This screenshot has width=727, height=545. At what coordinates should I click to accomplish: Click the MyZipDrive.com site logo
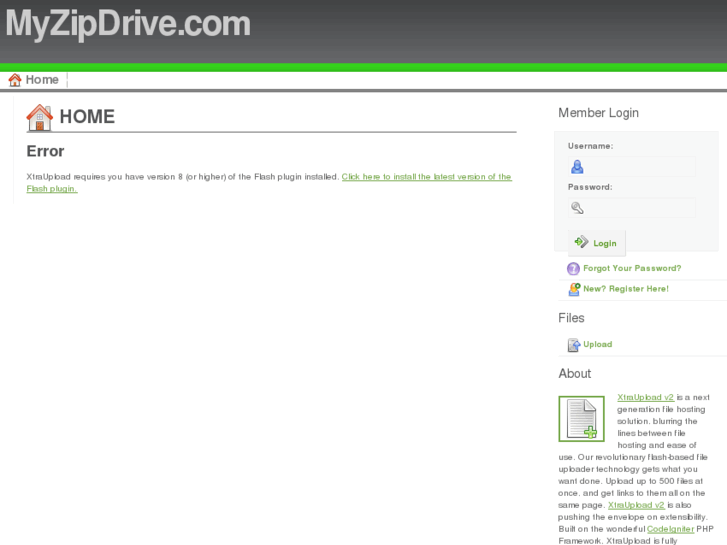point(128,24)
